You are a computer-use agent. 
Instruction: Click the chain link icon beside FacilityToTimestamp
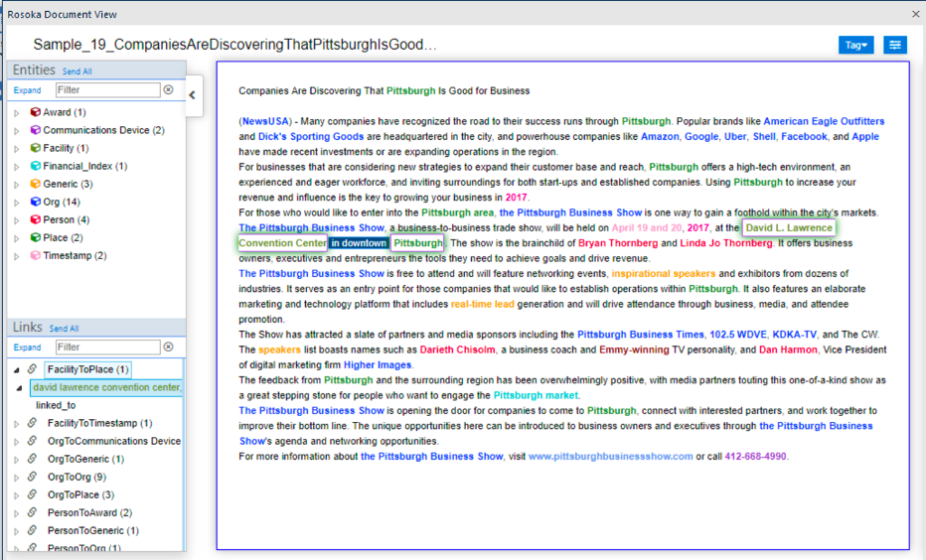33,423
